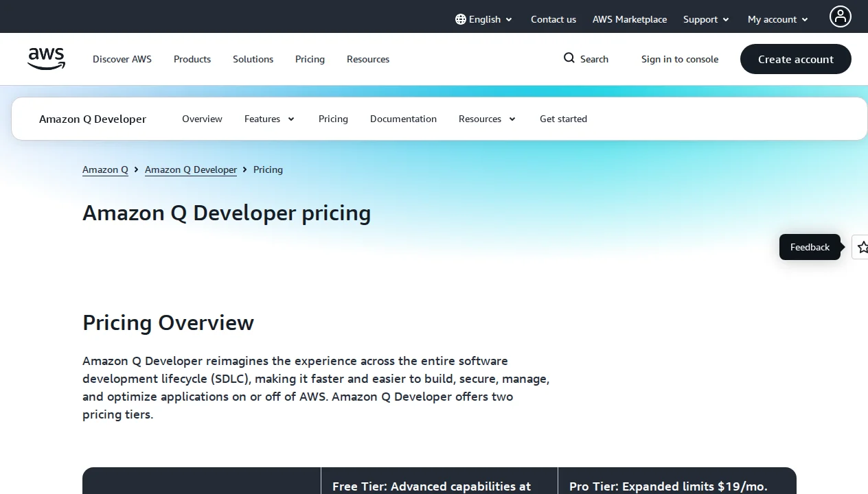Open the Solutions menu
868x494 pixels.
pyautogui.click(x=253, y=59)
